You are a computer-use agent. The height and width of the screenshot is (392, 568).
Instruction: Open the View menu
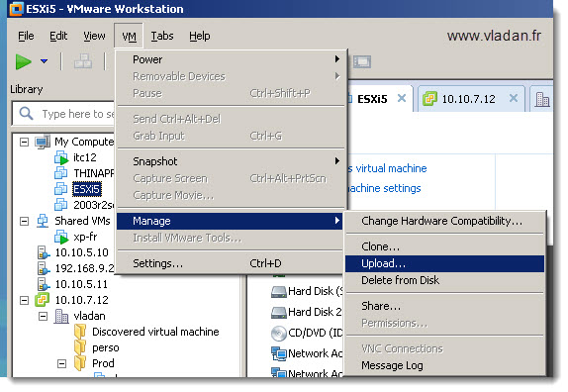click(94, 36)
